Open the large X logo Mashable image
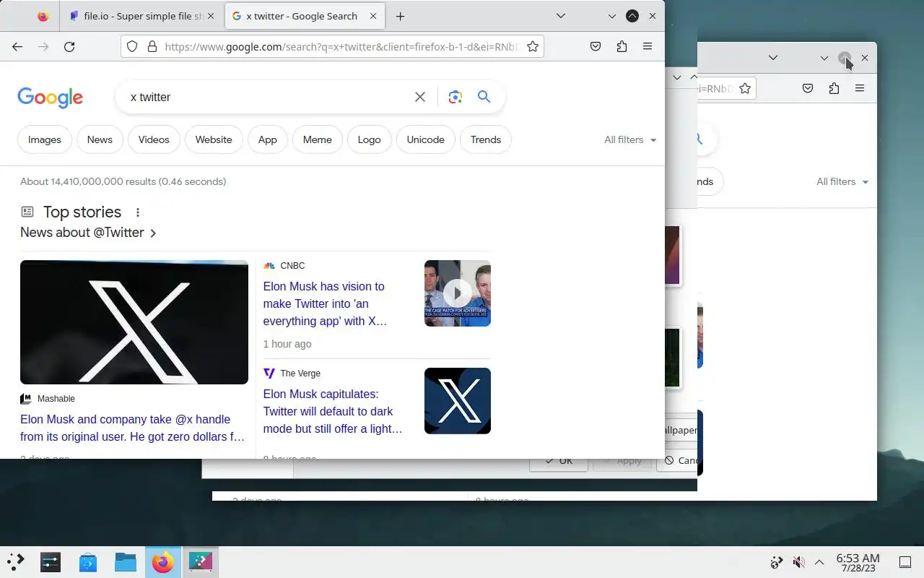Screen dimensions: 924x578 coord(134,322)
